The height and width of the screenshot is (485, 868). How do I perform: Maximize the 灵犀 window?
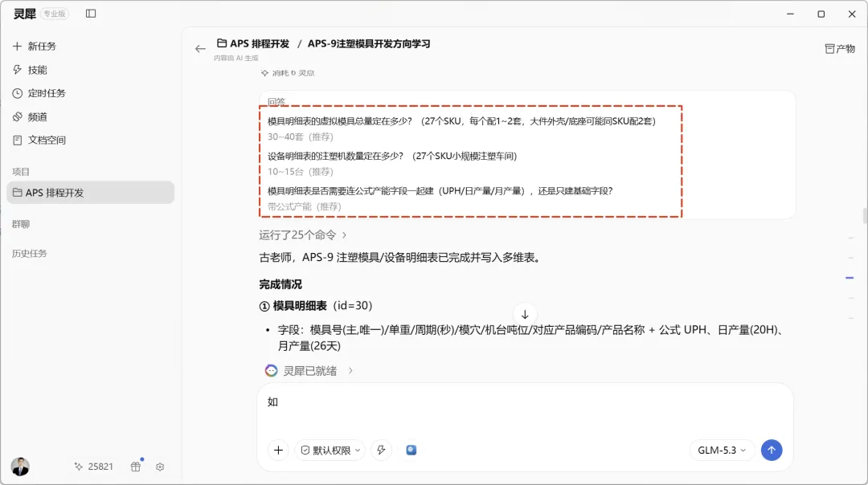click(x=821, y=14)
